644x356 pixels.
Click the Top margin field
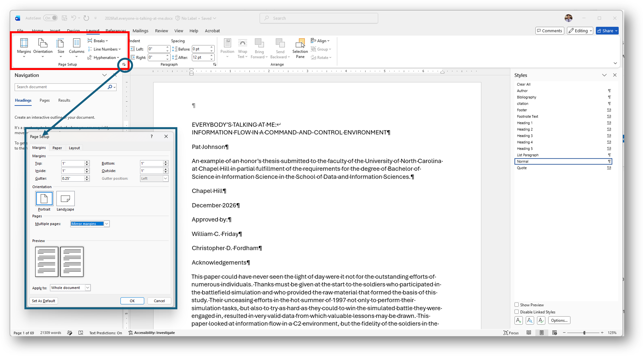(x=73, y=163)
